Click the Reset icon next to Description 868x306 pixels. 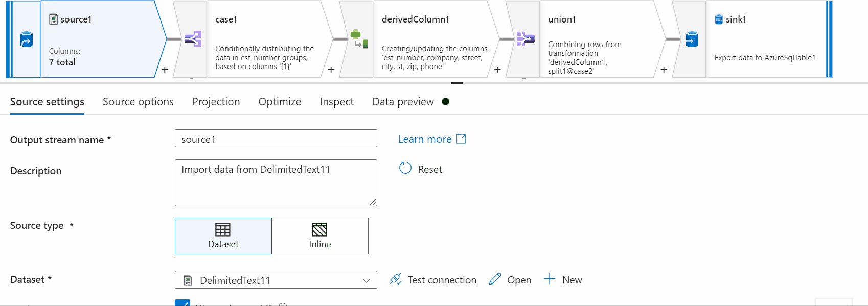[x=405, y=168]
